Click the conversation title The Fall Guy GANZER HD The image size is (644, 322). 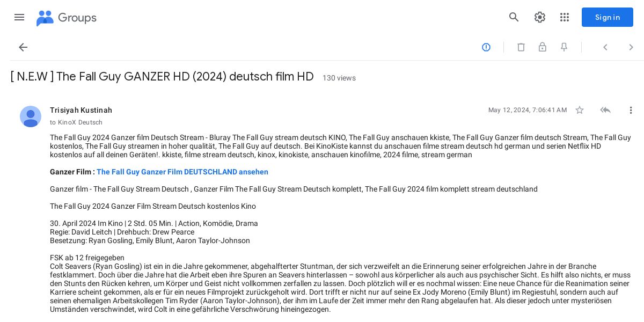pos(162,76)
